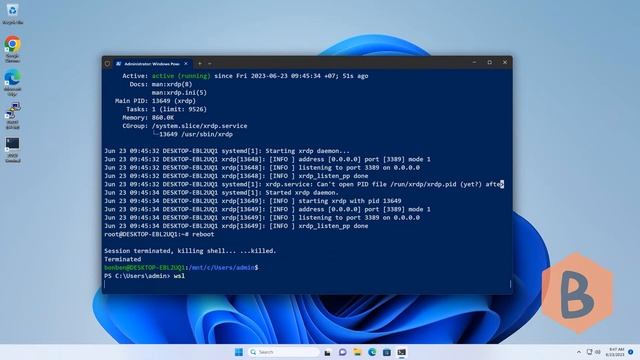
Task: Click the 'Started xrdp daemon.' log line
Action: coord(221,193)
